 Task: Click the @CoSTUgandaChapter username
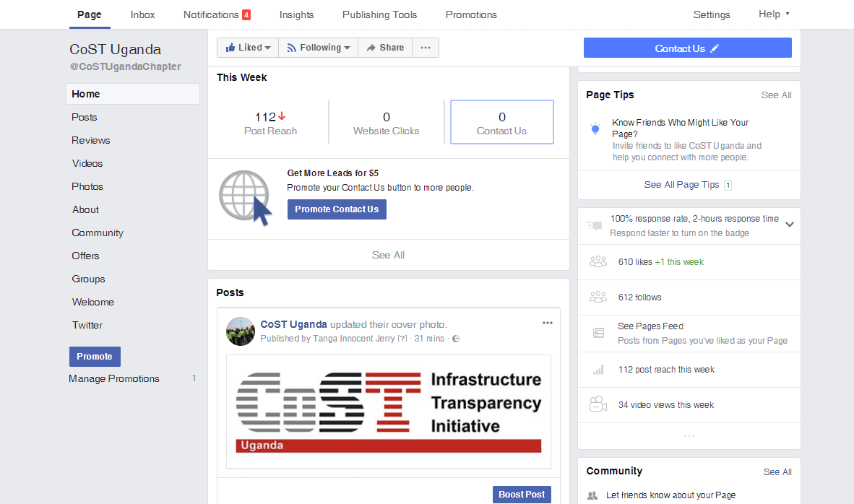click(x=125, y=66)
